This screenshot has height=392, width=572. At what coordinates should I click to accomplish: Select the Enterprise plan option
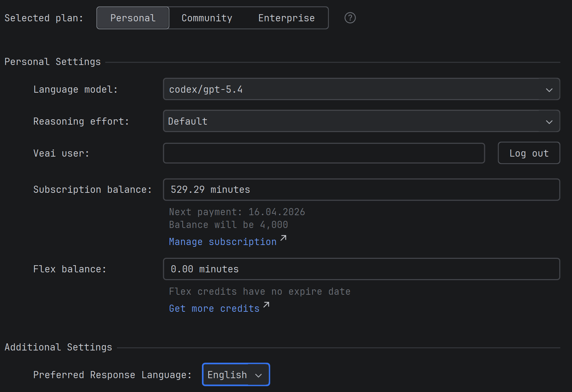click(286, 18)
